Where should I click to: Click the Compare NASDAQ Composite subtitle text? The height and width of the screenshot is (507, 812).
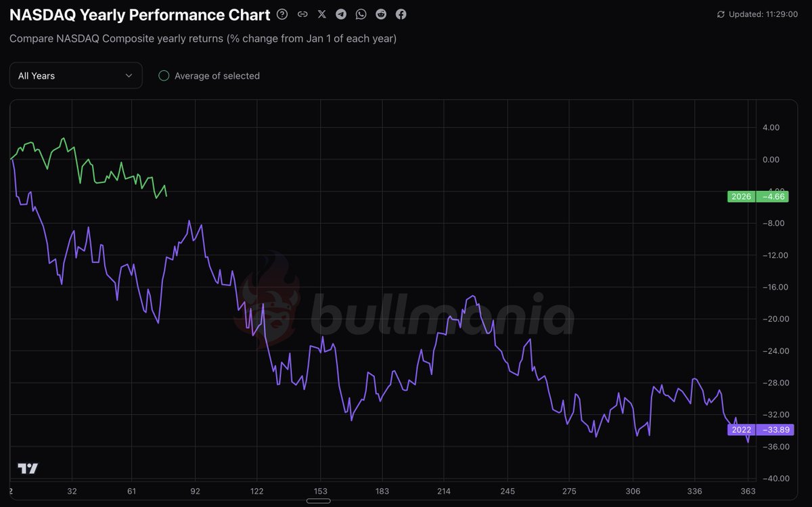(203, 39)
